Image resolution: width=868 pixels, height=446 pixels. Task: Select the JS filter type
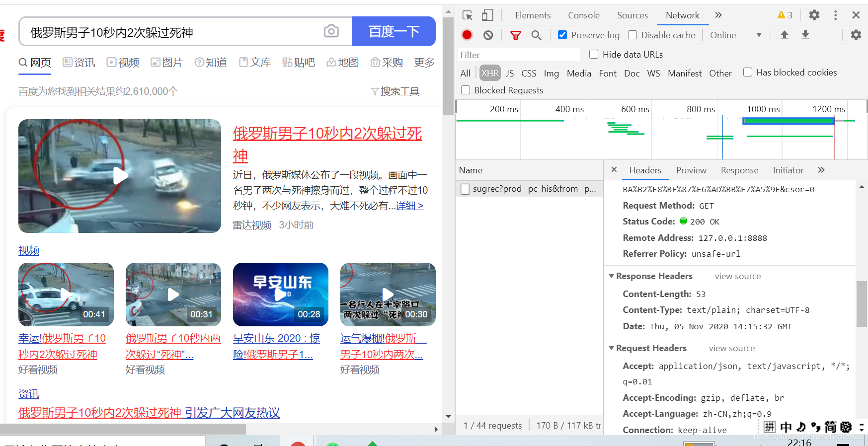510,73
